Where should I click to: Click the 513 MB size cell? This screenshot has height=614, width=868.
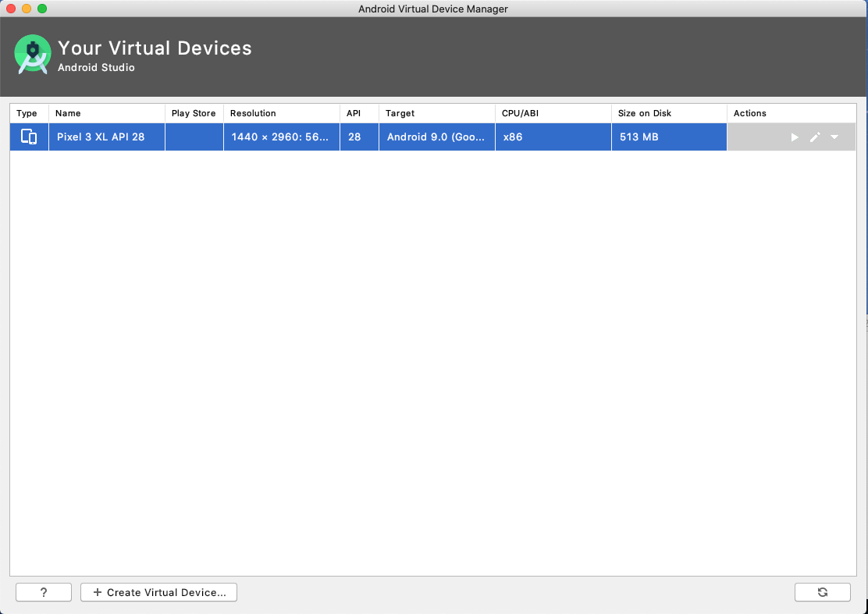click(x=639, y=137)
